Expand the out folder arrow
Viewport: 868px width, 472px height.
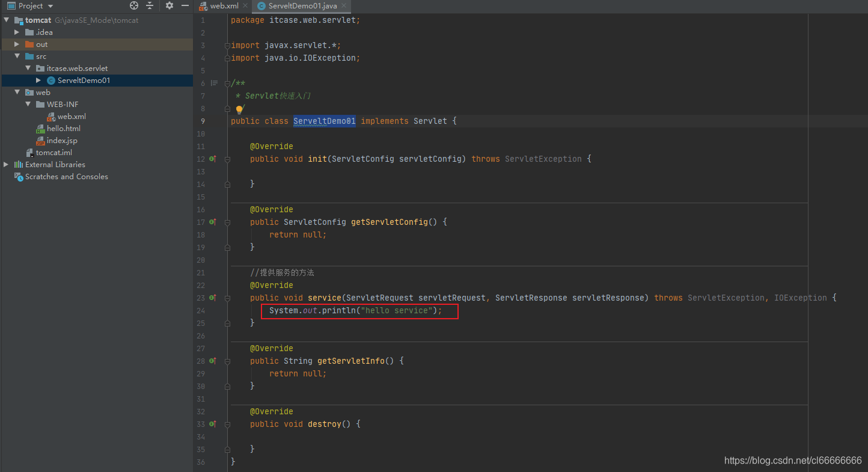pos(17,44)
